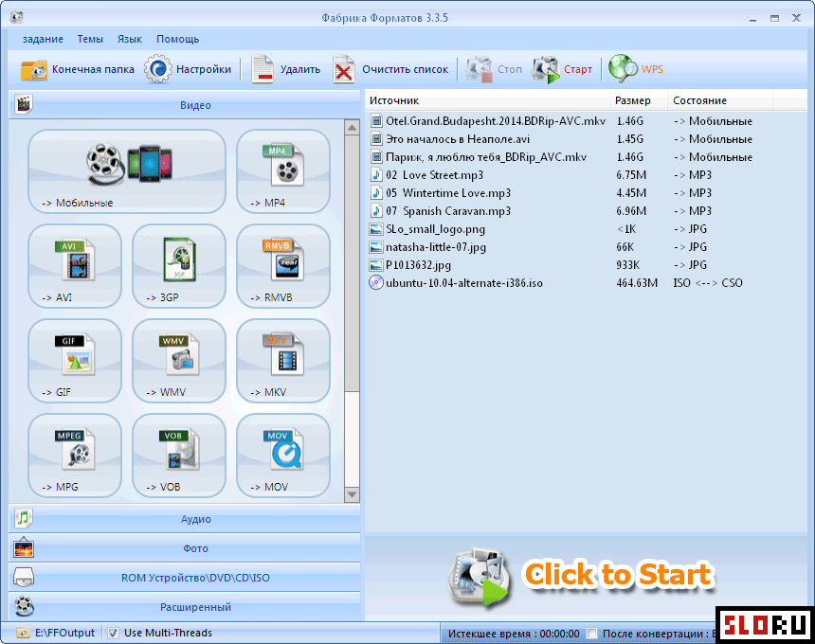Select the RMVB conversion format

[283, 266]
